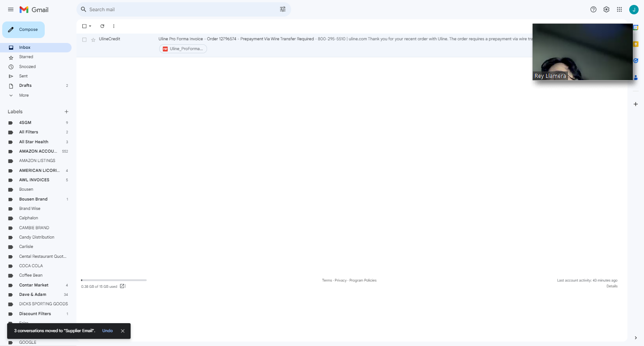Open the select dropdown arrow
This screenshot has width=644, height=346.
[x=90, y=26]
